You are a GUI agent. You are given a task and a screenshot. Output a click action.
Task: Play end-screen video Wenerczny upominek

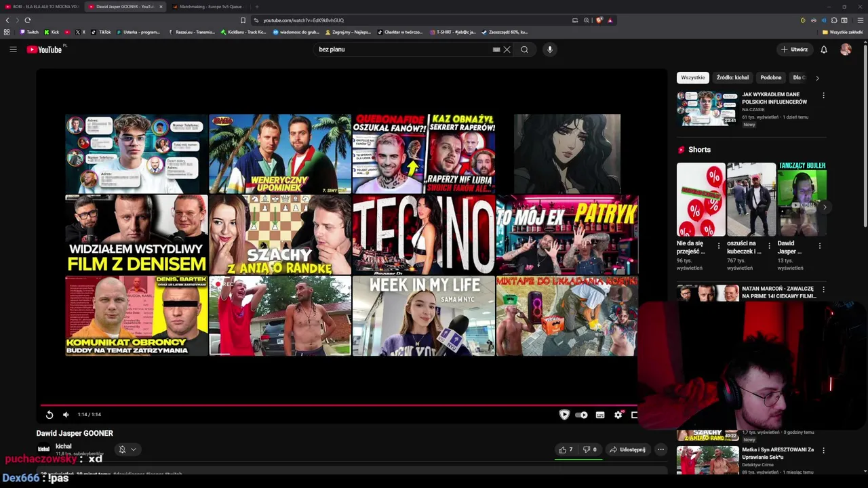coord(280,154)
